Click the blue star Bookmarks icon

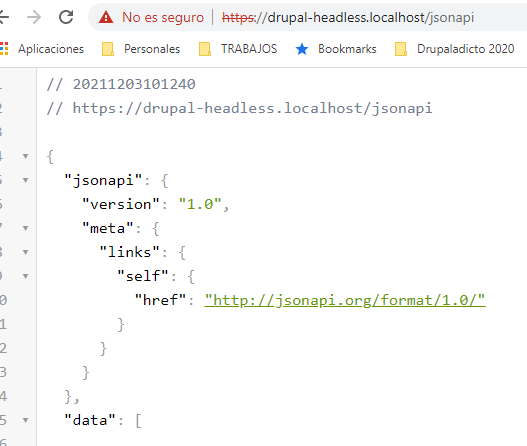pos(302,49)
